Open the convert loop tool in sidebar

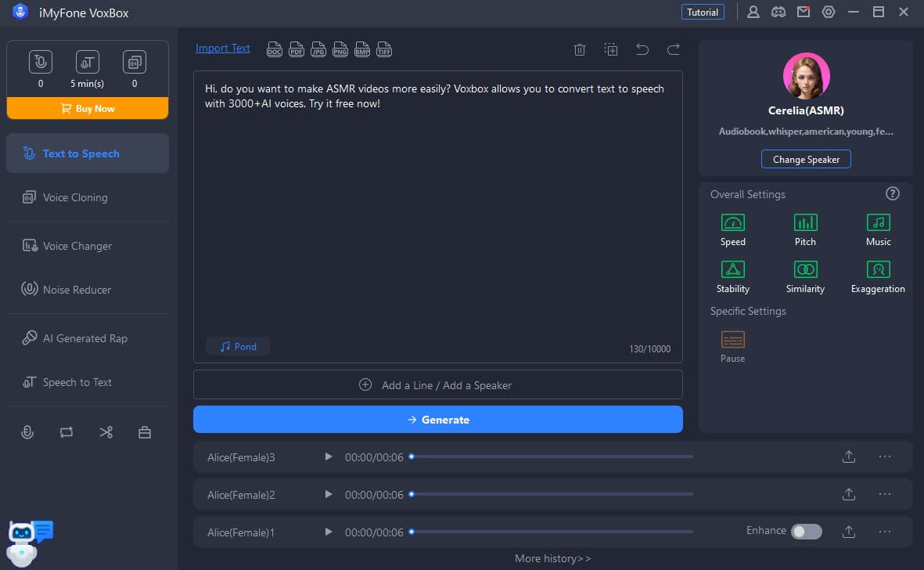point(67,432)
